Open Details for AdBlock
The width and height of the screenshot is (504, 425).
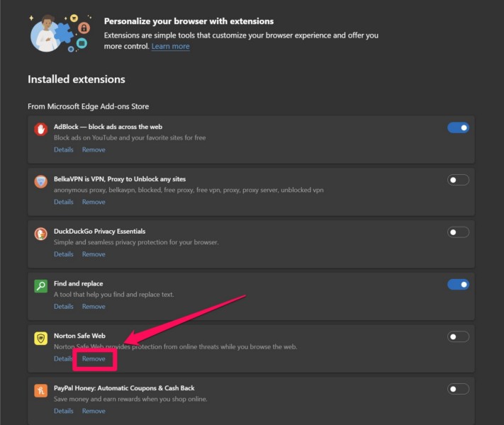click(63, 149)
